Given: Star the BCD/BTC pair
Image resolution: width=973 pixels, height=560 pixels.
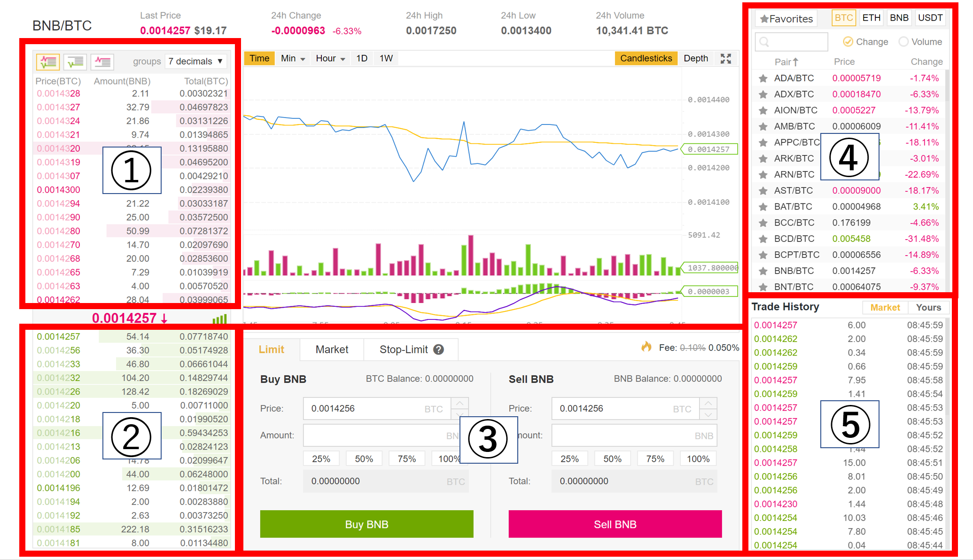Looking at the screenshot, I should point(763,239).
